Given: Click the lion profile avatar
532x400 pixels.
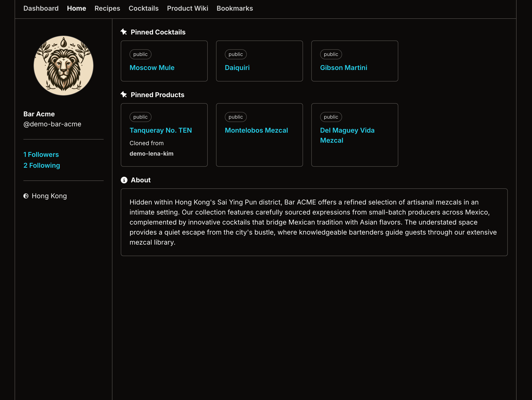Looking at the screenshot, I should 63,65.
